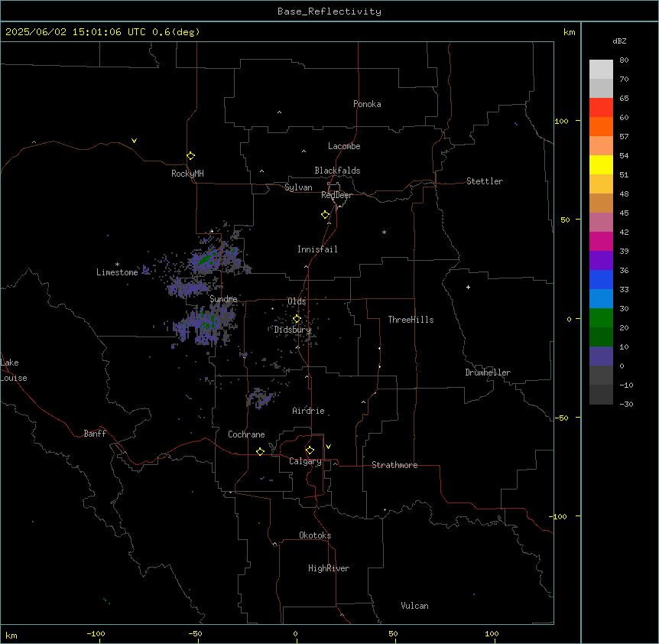
Task: Select the white asterisk marker east of Innisfail
Action: click(384, 232)
